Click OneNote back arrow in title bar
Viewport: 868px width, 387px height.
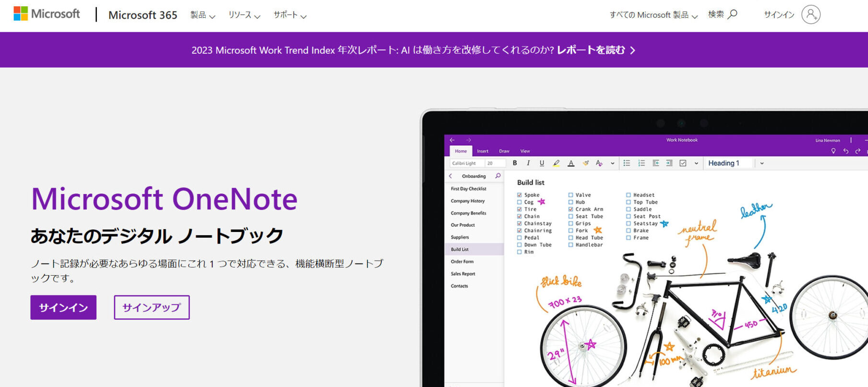[452, 140]
